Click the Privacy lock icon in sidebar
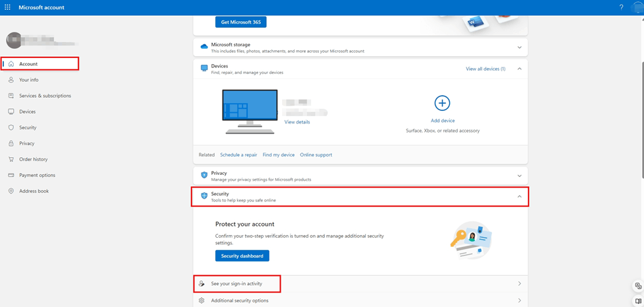The height and width of the screenshot is (307, 644). [x=11, y=143]
